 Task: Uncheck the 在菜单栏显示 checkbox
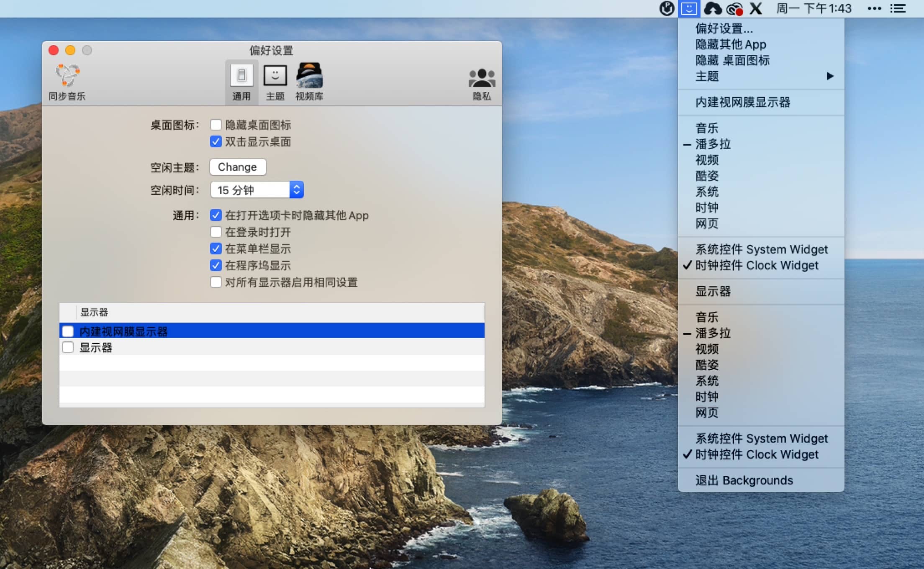click(x=216, y=249)
